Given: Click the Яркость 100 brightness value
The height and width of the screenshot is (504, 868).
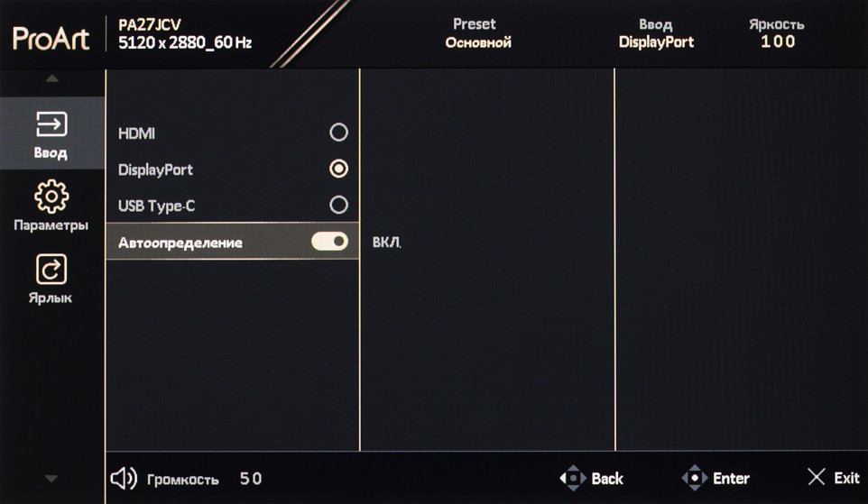Looking at the screenshot, I should [x=777, y=41].
